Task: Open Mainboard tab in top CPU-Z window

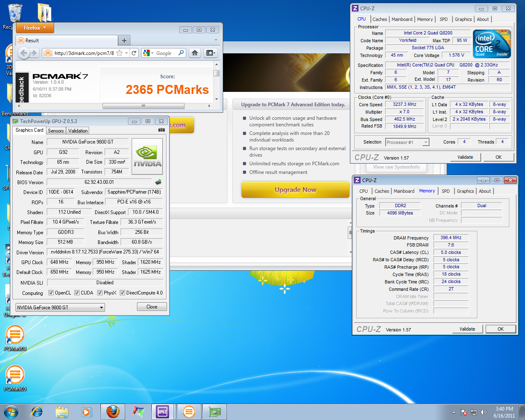Action: (x=402, y=19)
